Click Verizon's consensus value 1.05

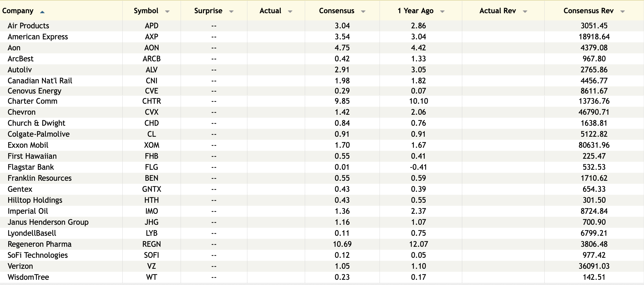pos(342,266)
